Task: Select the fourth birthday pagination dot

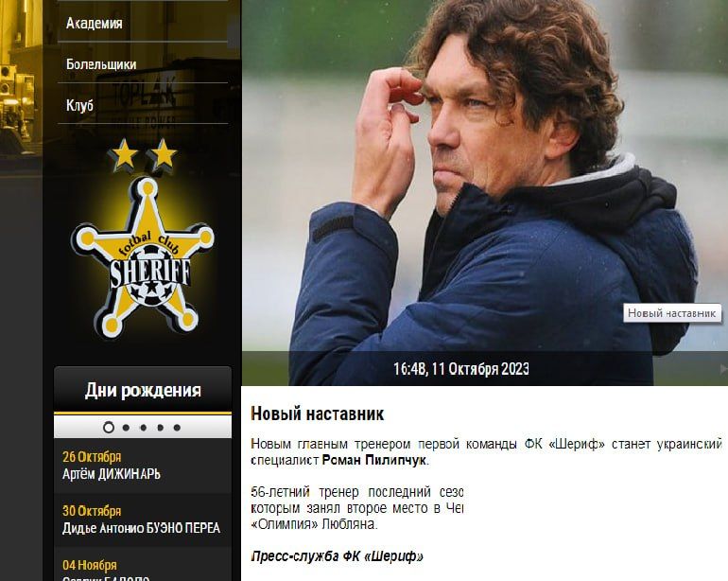Action: point(160,428)
